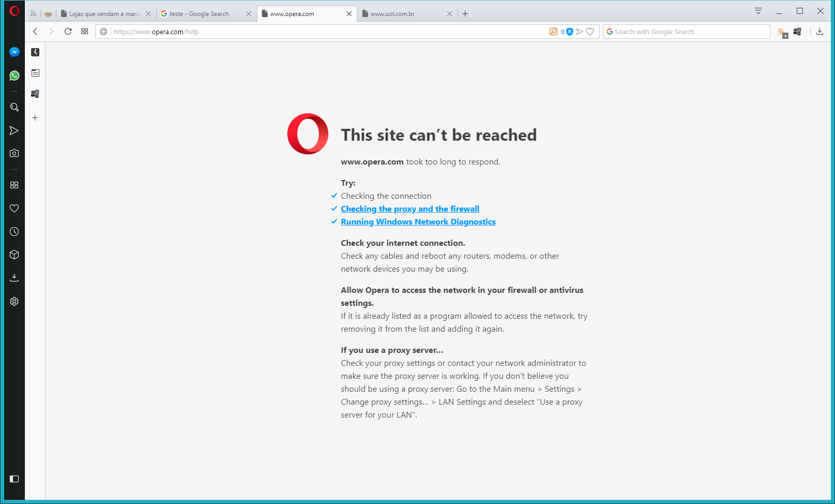Open Speed Dial from the sidebar
This screenshot has height=504, width=835.
[14, 185]
